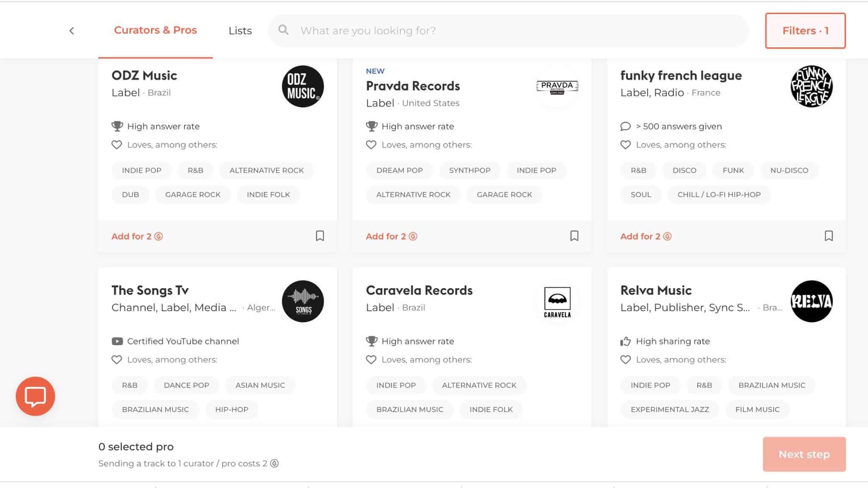Open Pravda Records profile title
The height and width of the screenshot is (488, 868).
tap(413, 86)
